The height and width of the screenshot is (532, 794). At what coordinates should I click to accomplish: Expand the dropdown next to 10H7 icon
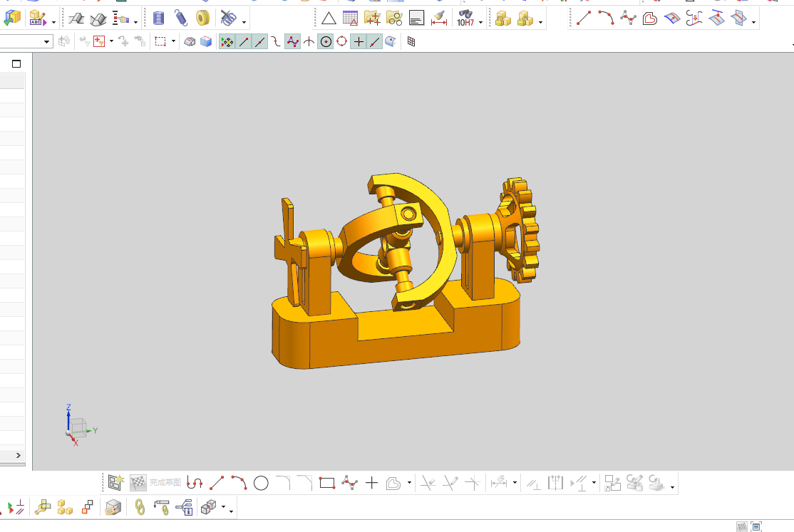tap(480, 22)
